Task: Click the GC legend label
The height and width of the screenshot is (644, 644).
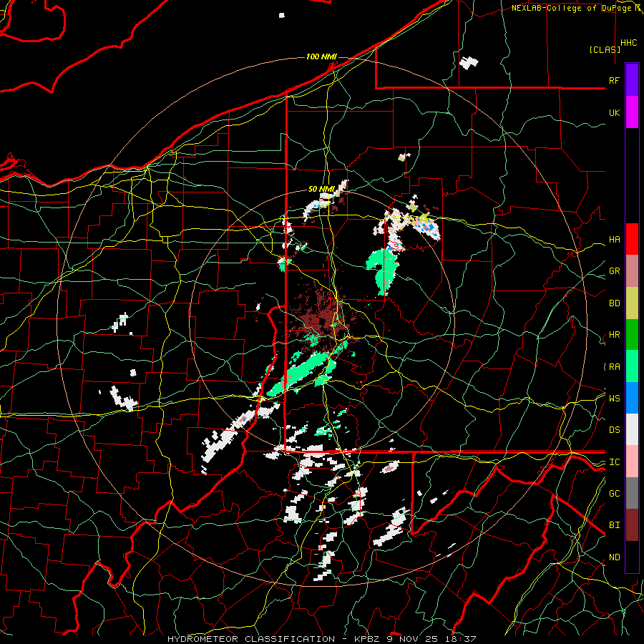Action: coord(614,494)
